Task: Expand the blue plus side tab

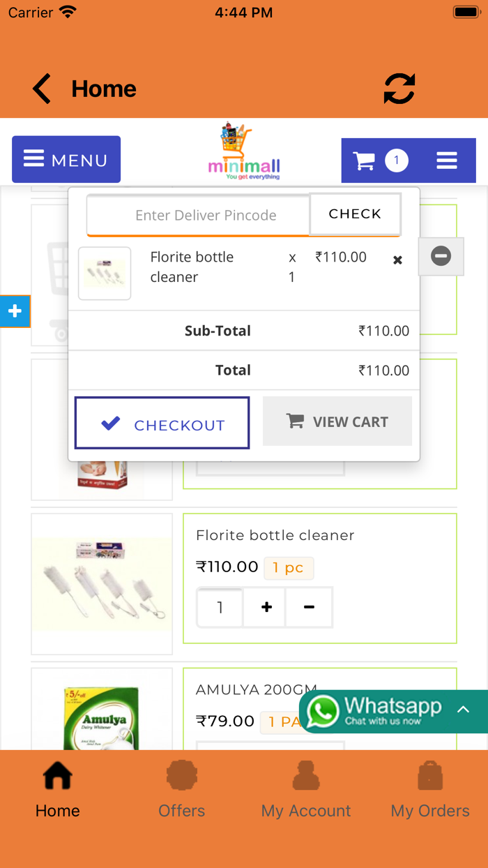Action: 15,311
